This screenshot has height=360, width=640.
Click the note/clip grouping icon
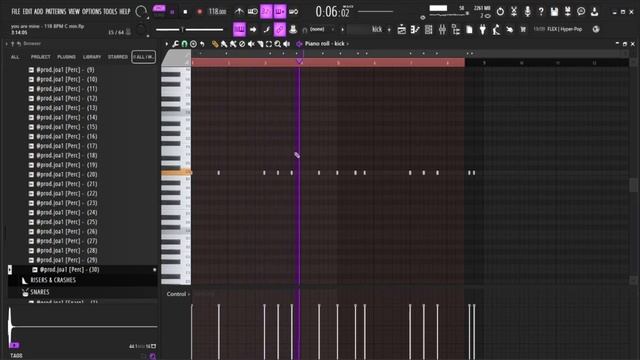coord(267,29)
